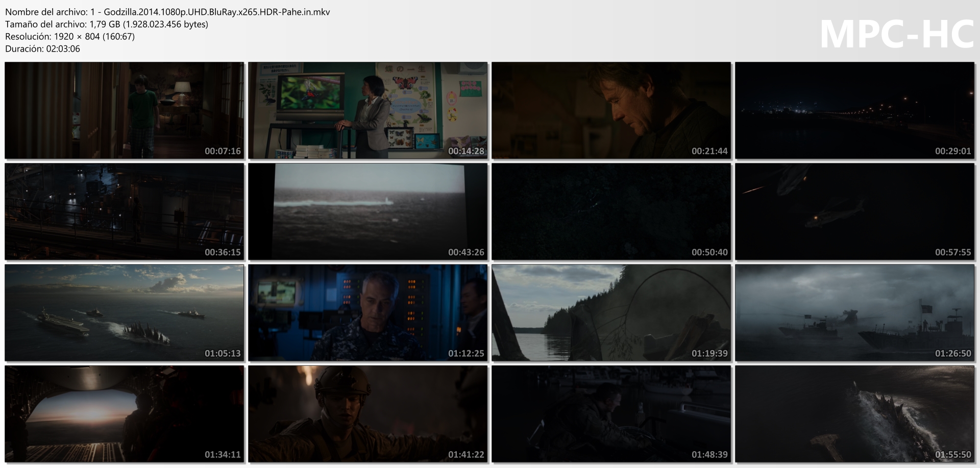980x468 pixels.
Task: Open the aircraft carrier thumbnail 01:05:13
Action: coord(125,313)
